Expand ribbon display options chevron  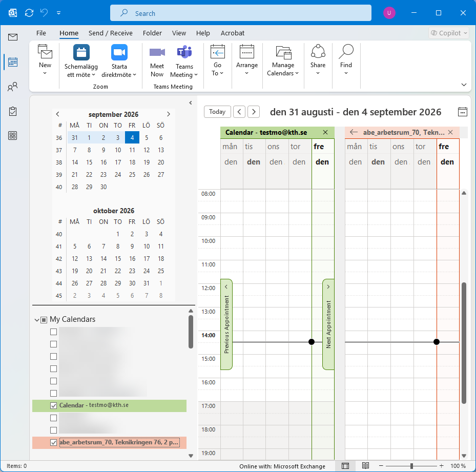(x=464, y=85)
